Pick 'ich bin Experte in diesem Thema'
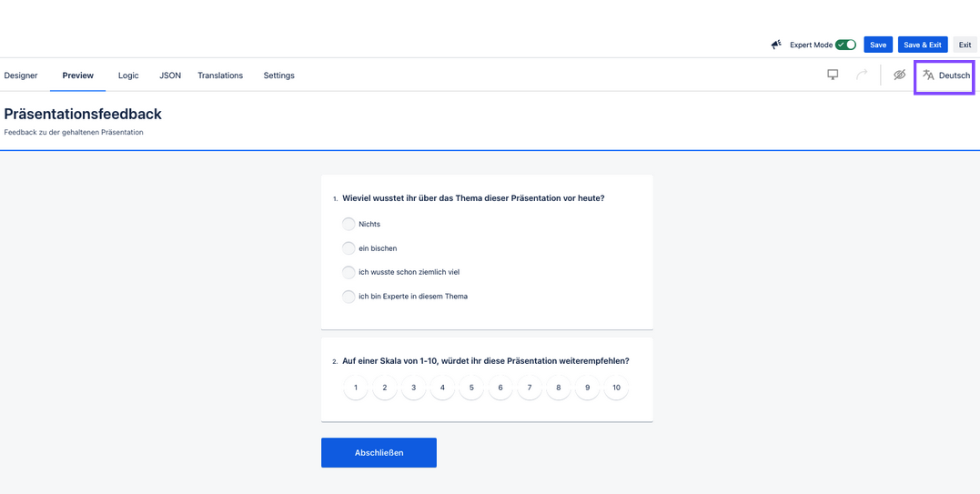This screenshot has width=980, height=494. 349,297
